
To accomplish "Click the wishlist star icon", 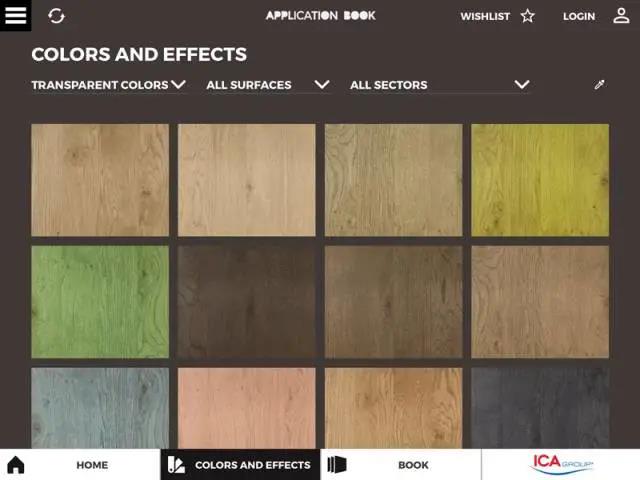I will pyautogui.click(x=528, y=16).
